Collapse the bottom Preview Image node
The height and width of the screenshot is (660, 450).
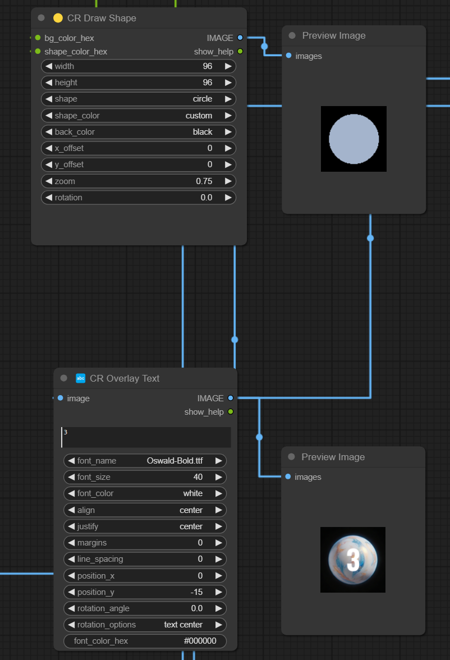[x=291, y=457]
